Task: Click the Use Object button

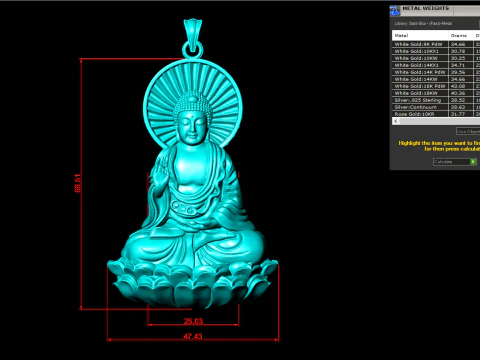Action: [468, 131]
